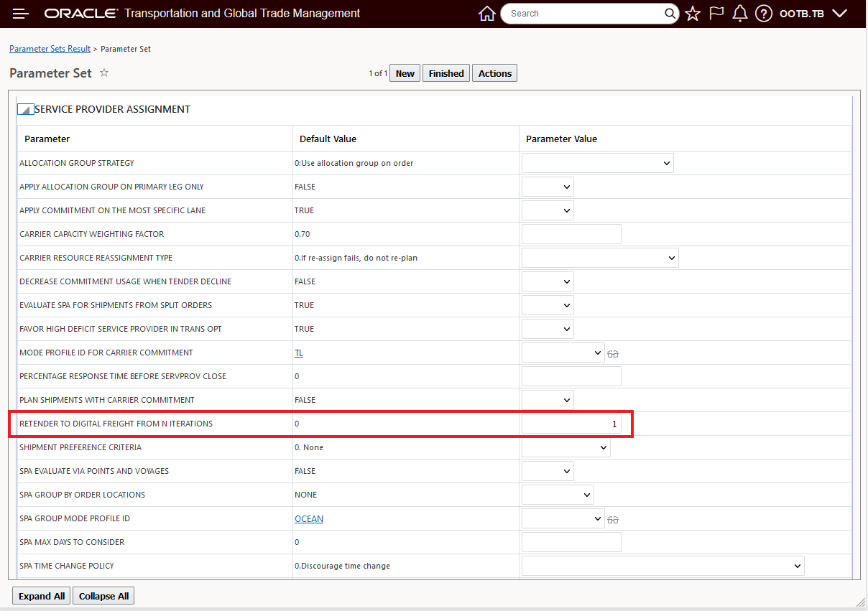Screen dimensions: 868x611
Task: Click the Oracle logo in header
Action: (x=81, y=14)
